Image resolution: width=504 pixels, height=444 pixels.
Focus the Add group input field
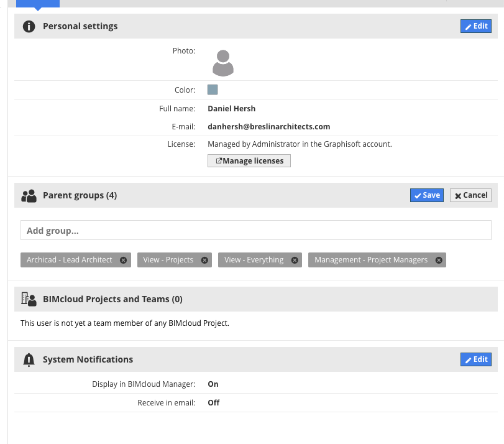click(x=255, y=231)
